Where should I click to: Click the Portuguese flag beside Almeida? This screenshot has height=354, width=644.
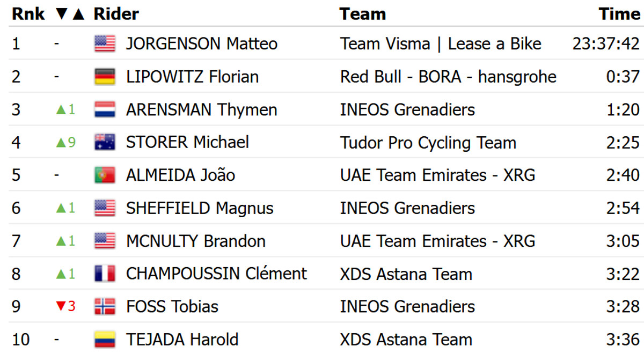click(105, 175)
